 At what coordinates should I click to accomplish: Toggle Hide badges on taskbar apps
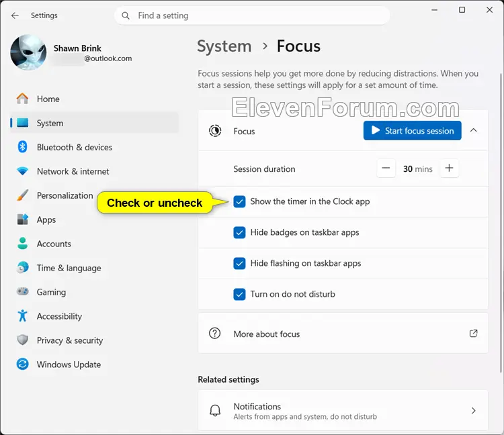239,232
